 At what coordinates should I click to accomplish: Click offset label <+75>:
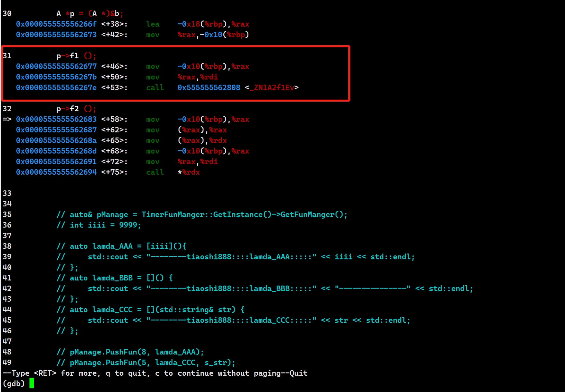[x=114, y=172]
